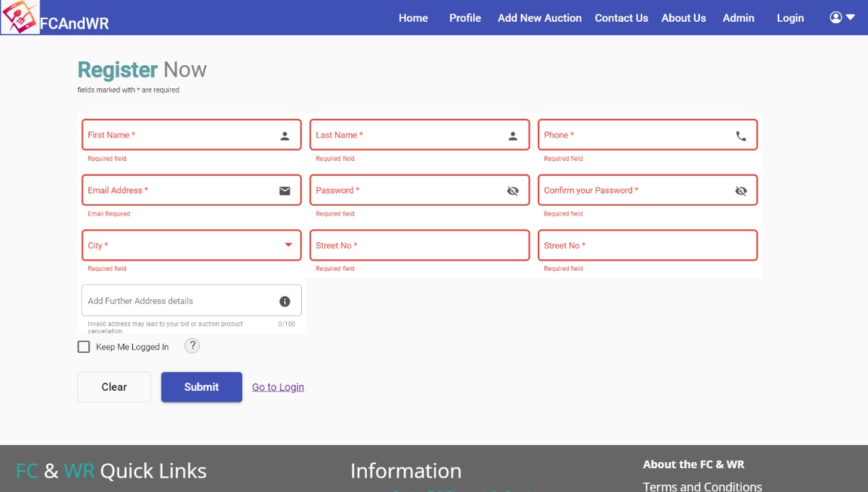The image size is (868, 492).
Task: Open the Add New Auction page
Action: pyautogui.click(x=539, y=18)
